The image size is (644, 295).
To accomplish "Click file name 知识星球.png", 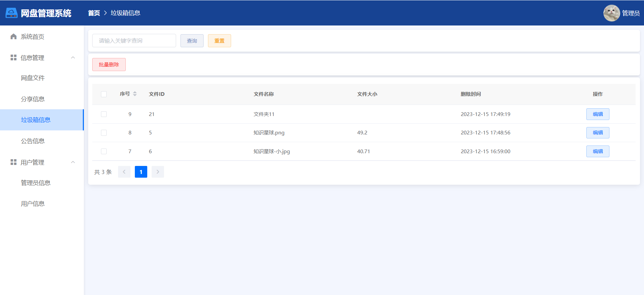I will (269, 133).
